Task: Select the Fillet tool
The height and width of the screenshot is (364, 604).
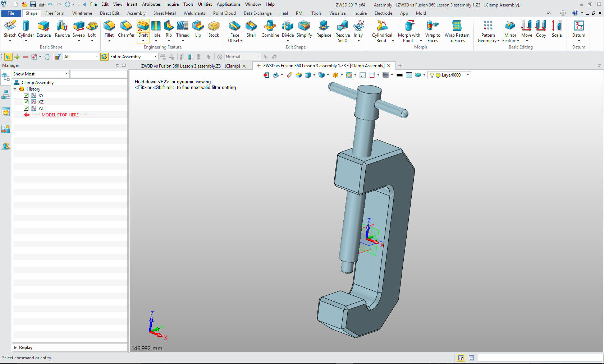Action: click(109, 29)
